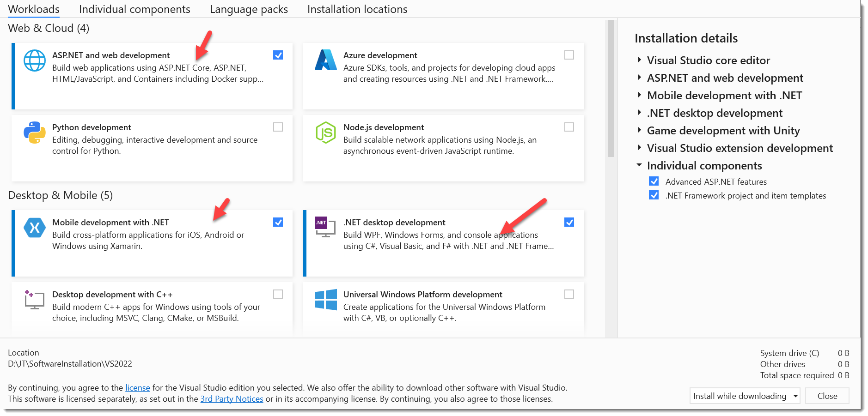The height and width of the screenshot is (416, 868).
Task: Uncheck the ASP.NET and web development workload
Action: click(278, 55)
